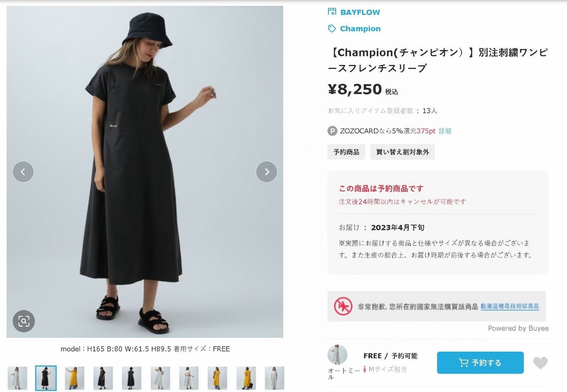This screenshot has height=392, width=567.
Task: View the last thumbnail in the row
Action: tap(274, 378)
